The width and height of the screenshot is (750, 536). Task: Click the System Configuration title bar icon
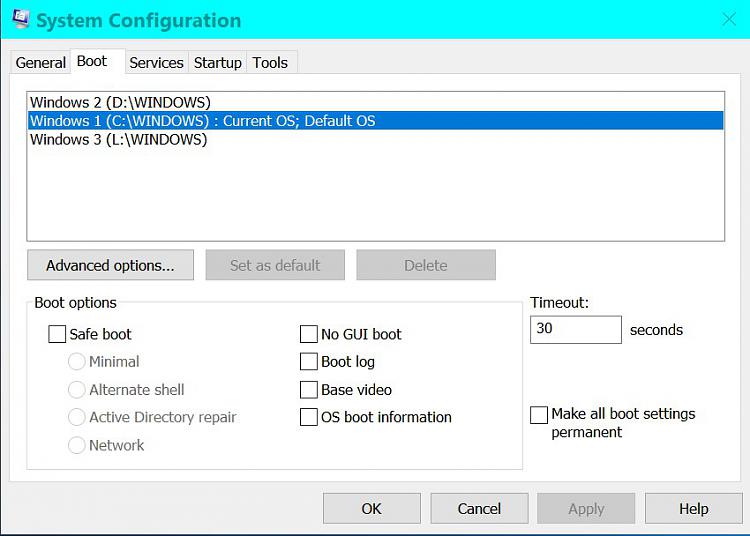(21, 19)
